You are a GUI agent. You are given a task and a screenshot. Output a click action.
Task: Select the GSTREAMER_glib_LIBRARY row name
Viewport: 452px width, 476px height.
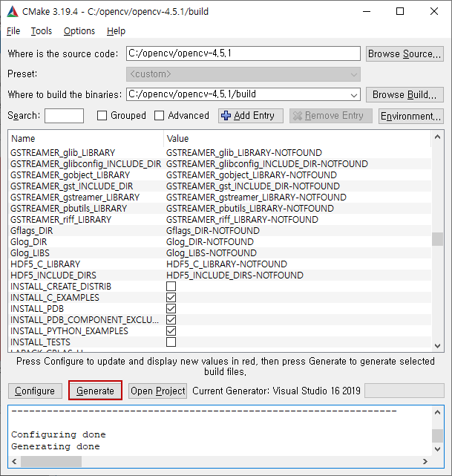(63, 153)
